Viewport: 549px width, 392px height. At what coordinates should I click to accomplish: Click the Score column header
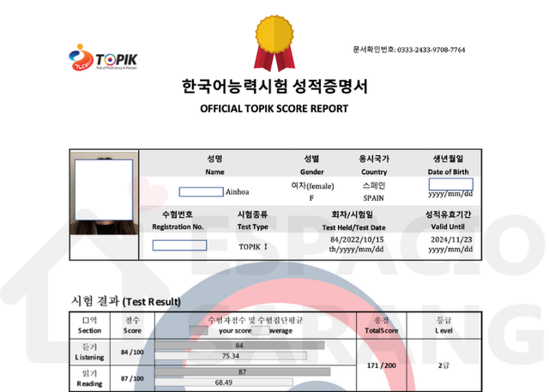[132, 330]
